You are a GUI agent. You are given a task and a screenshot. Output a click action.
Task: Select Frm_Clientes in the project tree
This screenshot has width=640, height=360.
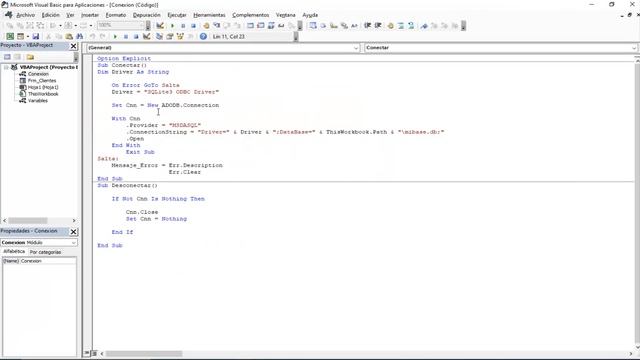[42, 81]
